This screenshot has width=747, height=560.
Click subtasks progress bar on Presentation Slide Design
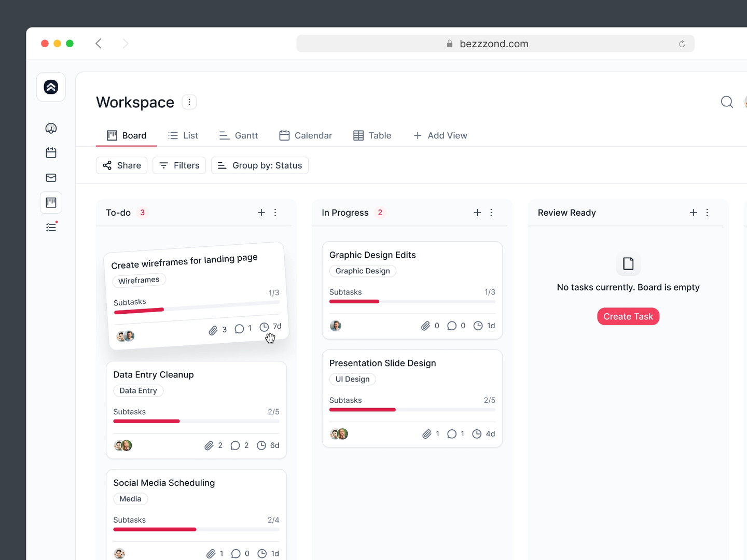coord(412,410)
